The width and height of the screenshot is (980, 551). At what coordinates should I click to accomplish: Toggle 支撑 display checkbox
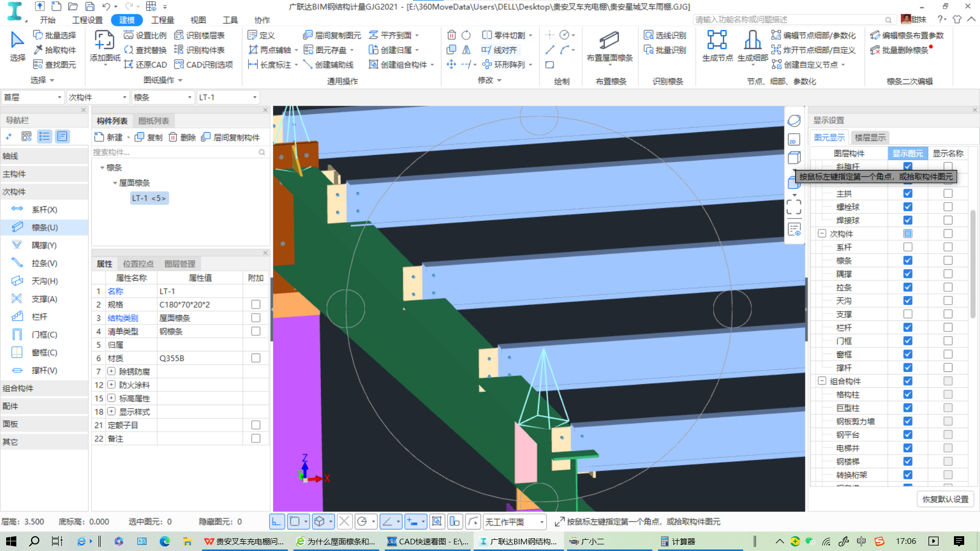click(x=908, y=314)
